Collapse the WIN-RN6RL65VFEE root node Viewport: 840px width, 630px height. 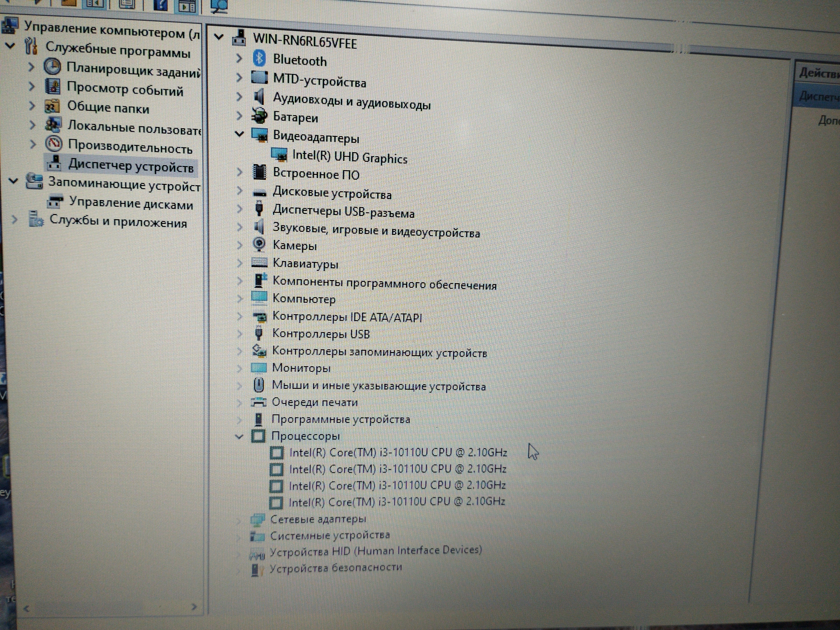coord(219,37)
